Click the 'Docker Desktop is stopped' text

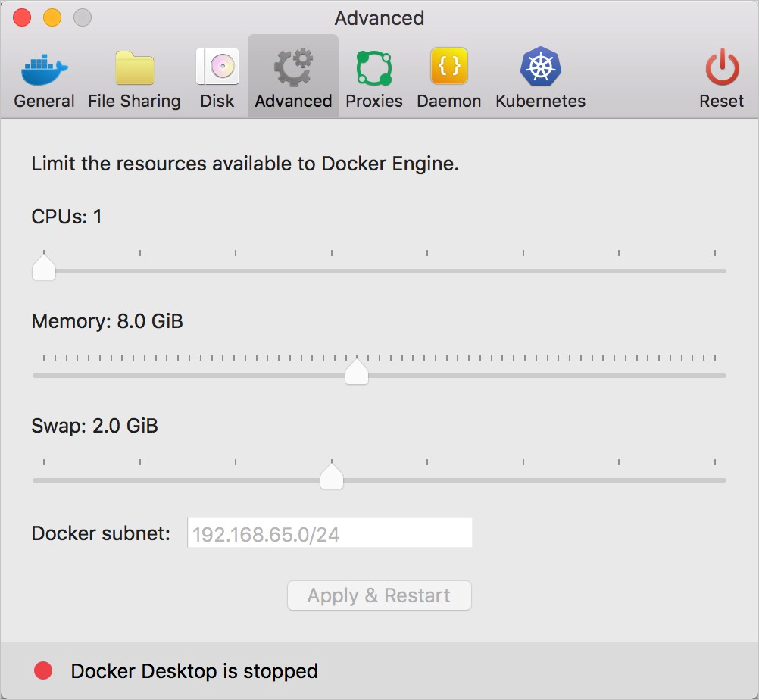(194, 671)
